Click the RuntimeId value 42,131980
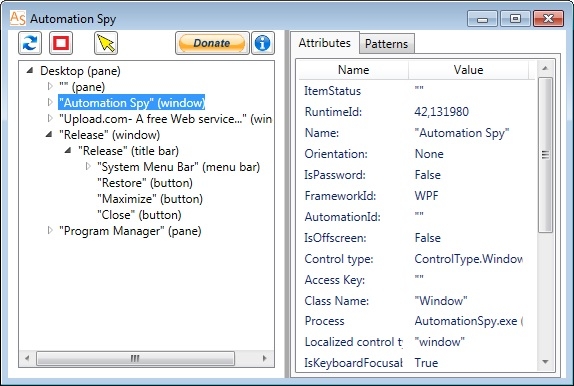 click(x=441, y=112)
